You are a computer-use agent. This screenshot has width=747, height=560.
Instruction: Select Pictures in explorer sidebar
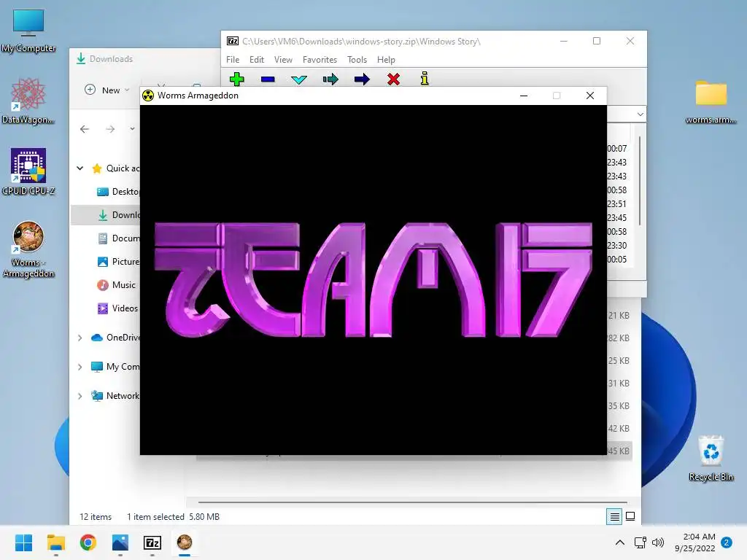(x=119, y=262)
